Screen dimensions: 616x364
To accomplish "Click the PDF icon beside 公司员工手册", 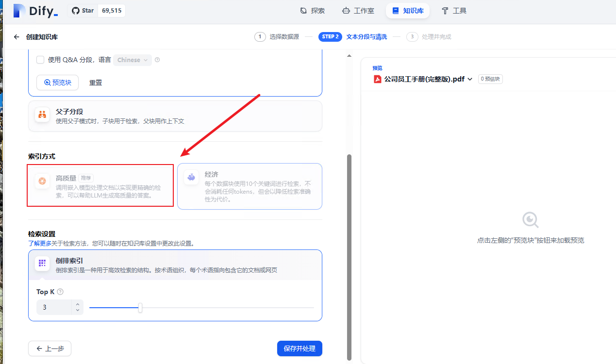I will (x=378, y=79).
